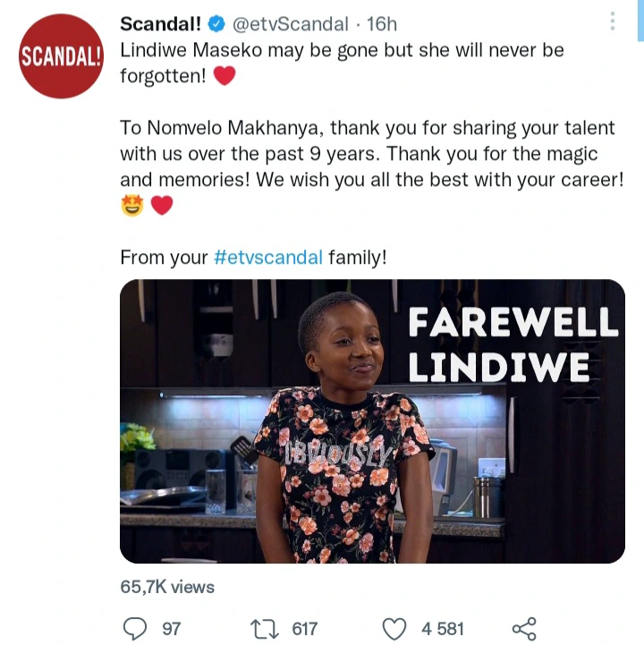Click the red heart emoji after forgotten!

pyautogui.click(x=225, y=76)
